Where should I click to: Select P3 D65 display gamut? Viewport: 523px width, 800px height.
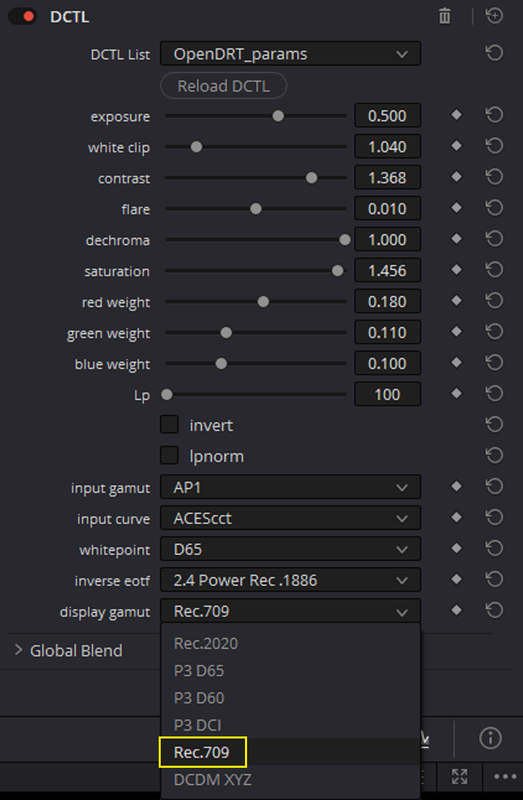click(x=290, y=670)
